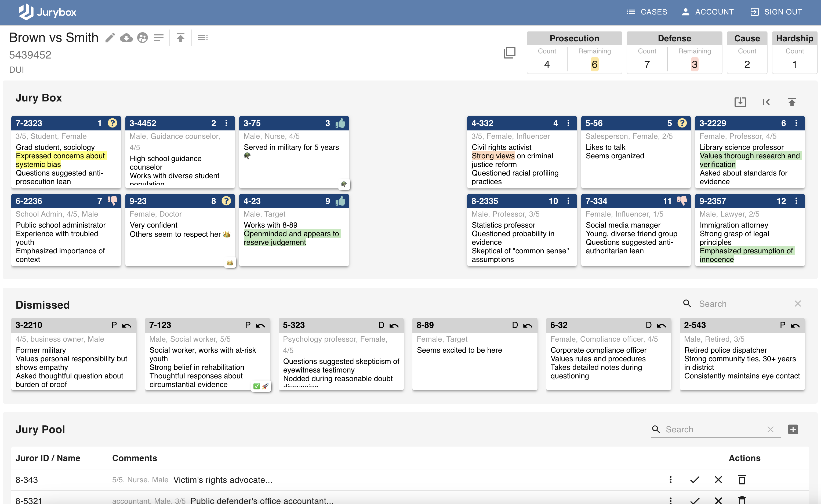
Task: Open the options menu for juror 9-2357
Action: [x=796, y=201]
